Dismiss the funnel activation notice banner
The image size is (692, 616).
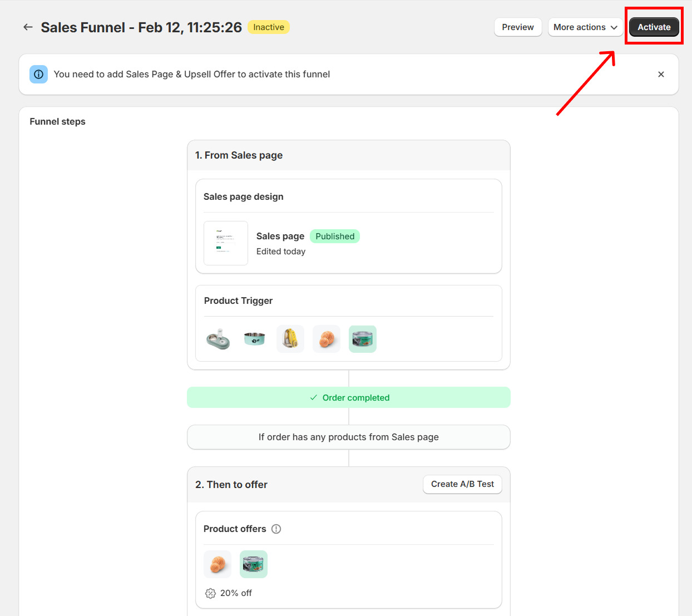661,74
